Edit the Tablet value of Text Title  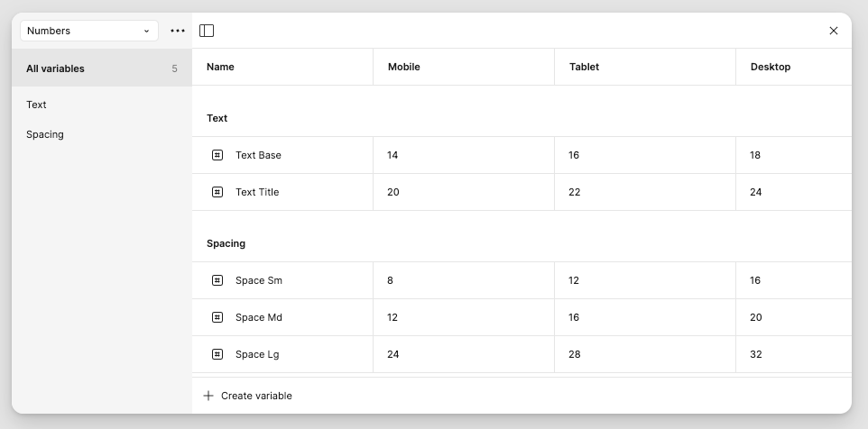[644, 192]
